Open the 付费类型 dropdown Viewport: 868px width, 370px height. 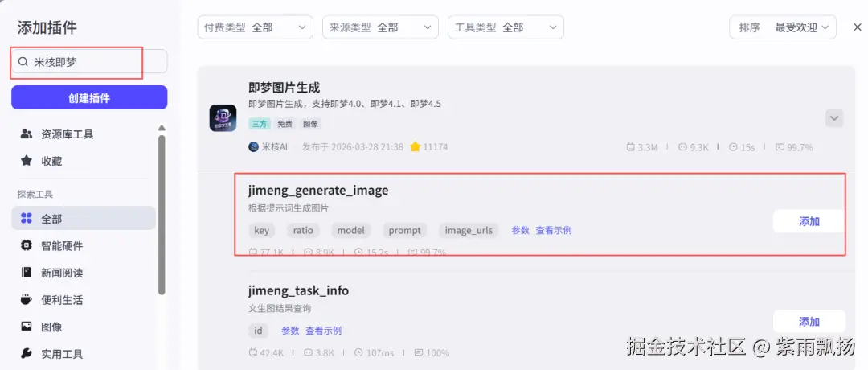(256, 27)
